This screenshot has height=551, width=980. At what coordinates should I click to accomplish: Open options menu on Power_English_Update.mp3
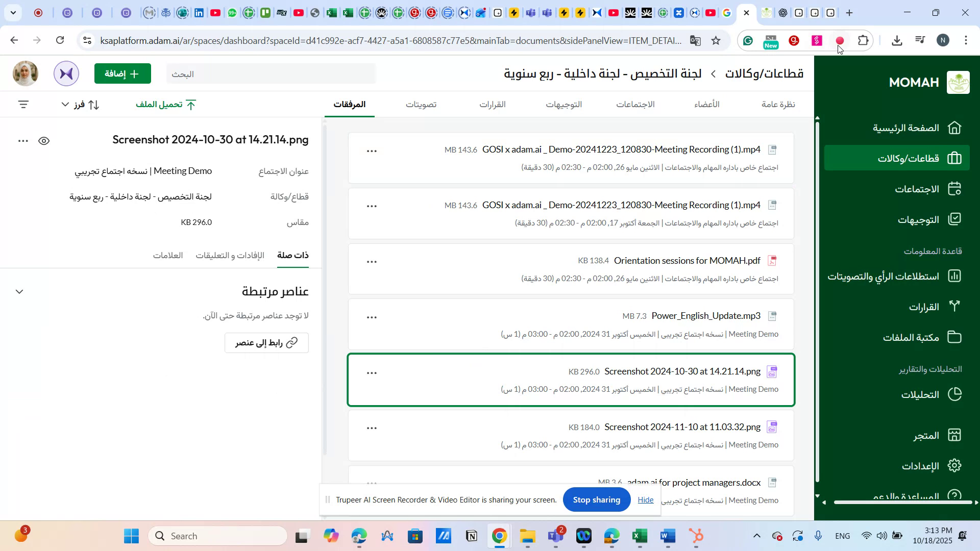[371, 316]
